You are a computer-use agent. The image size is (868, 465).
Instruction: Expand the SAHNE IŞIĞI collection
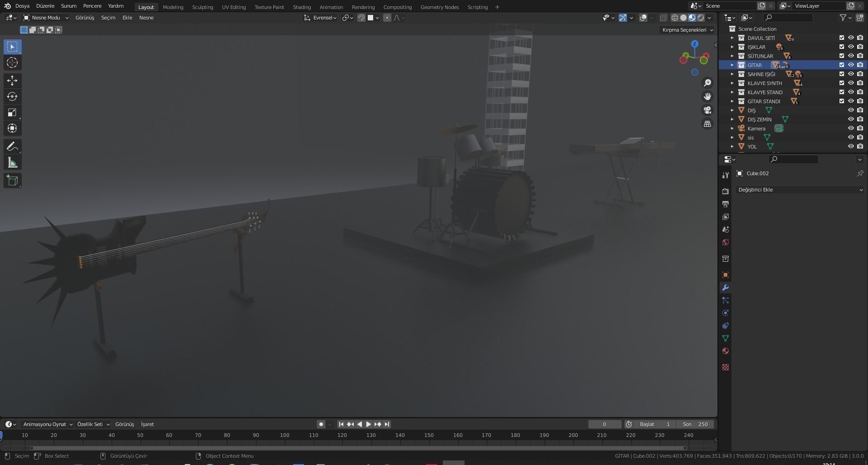[x=732, y=74]
